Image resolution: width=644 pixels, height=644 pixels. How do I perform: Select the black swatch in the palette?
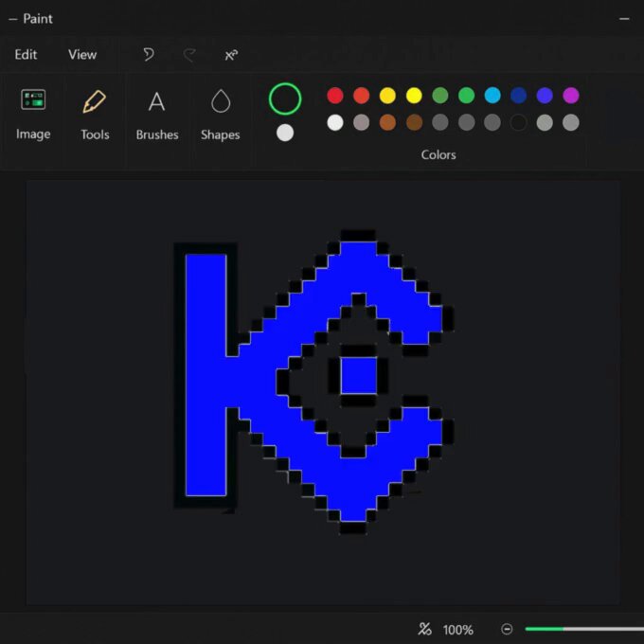[519, 122]
